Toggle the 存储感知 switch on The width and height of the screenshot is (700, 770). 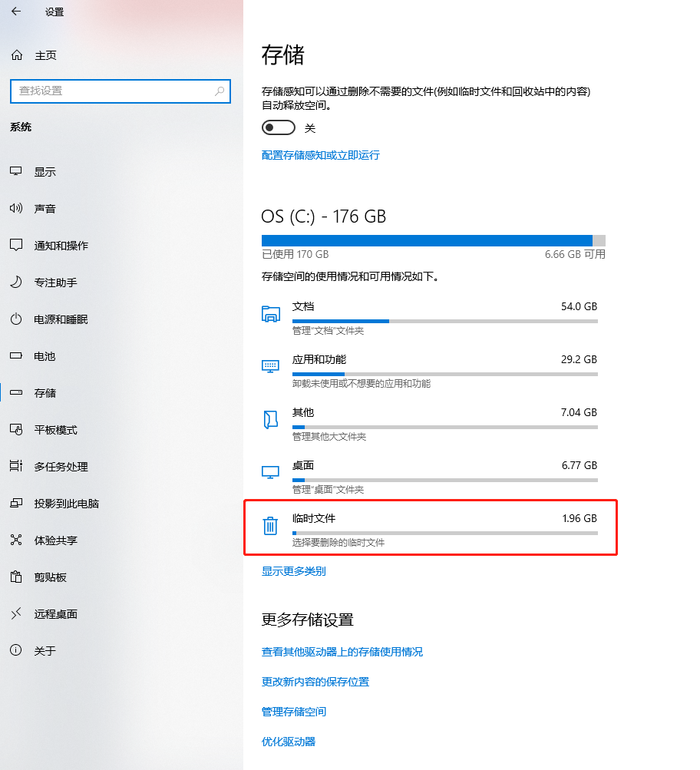279,127
